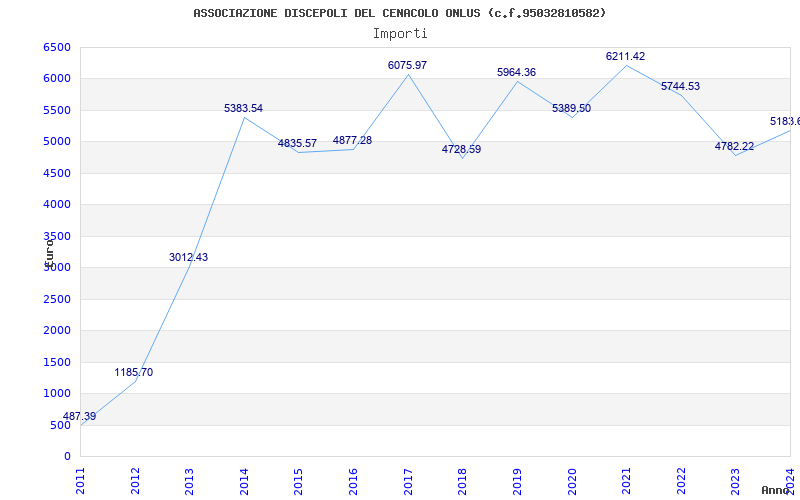
Task: Click y-axis value 2000
Action: pos(57,330)
